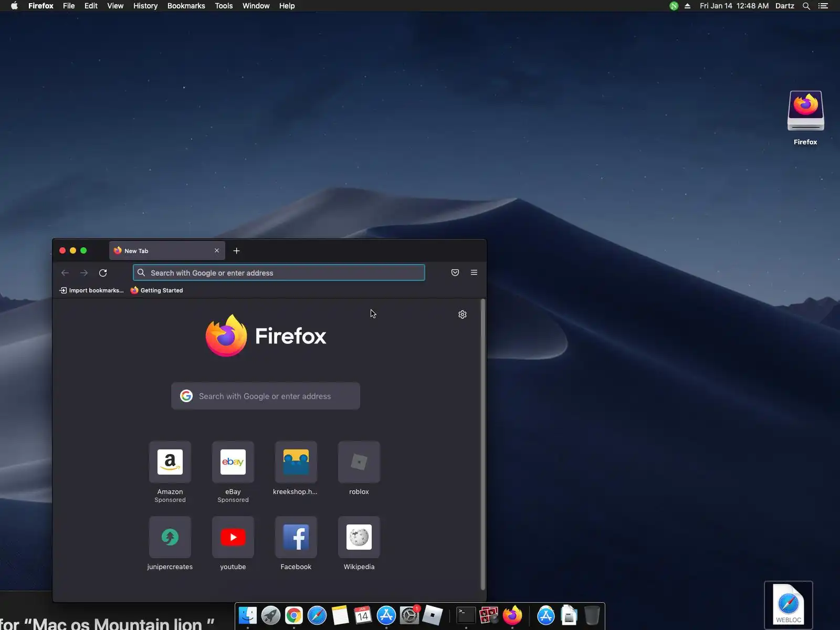The height and width of the screenshot is (630, 840).
Task: Open the History menu
Action: pos(145,6)
